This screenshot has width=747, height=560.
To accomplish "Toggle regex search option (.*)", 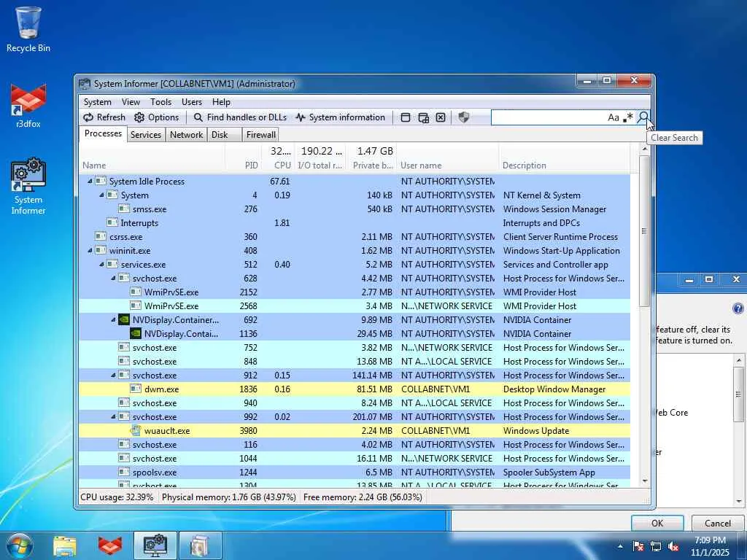I will (628, 117).
